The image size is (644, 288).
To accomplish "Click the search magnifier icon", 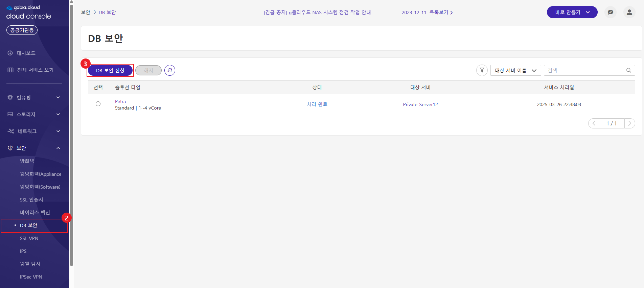I will [629, 70].
